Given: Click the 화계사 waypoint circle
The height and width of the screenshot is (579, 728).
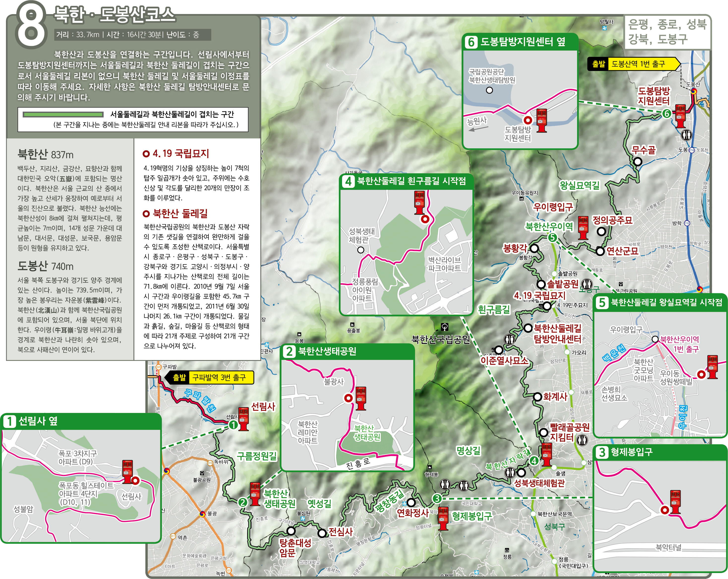Looking at the screenshot, I should click(538, 397).
